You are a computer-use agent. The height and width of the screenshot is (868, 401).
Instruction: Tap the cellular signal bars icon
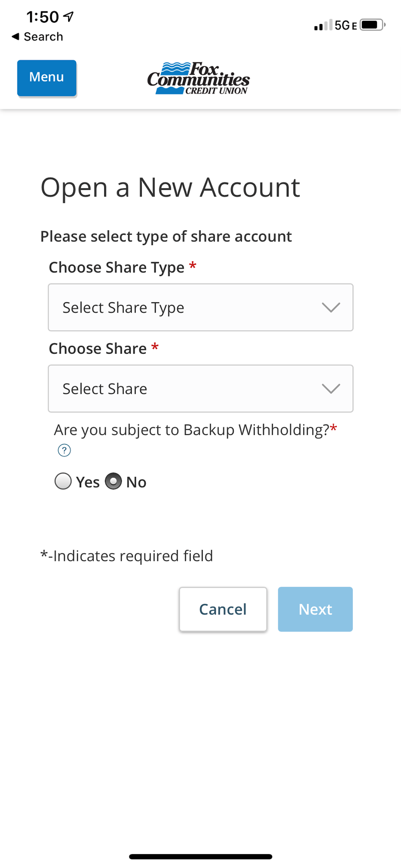tap(323, 25)
